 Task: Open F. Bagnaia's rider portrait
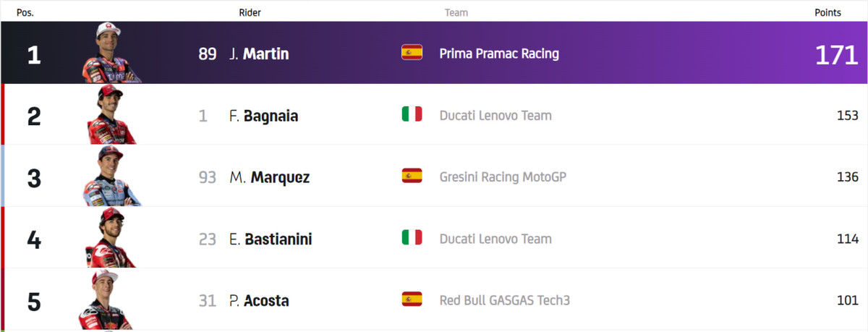[x=111, y=114]
